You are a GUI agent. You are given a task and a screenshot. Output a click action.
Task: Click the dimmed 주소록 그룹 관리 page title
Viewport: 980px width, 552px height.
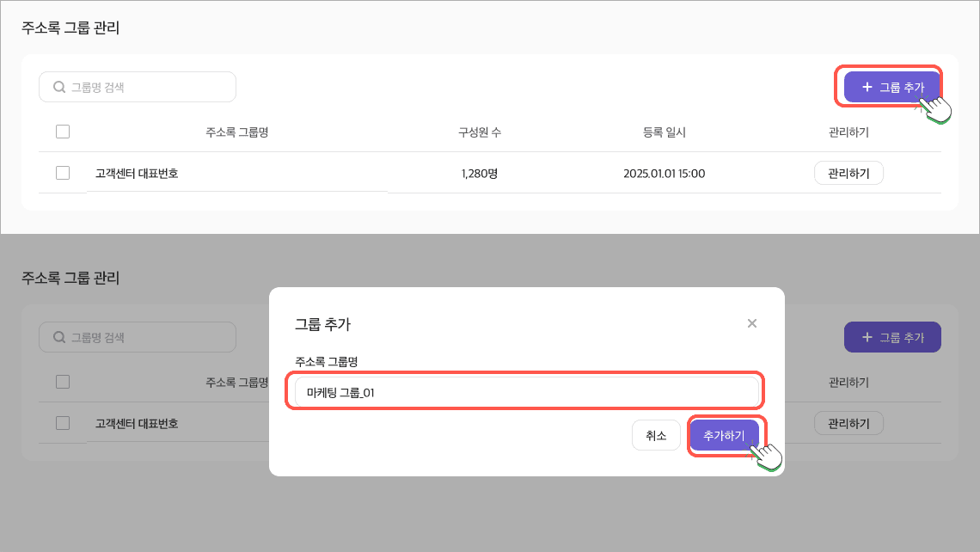coord(70,278)
